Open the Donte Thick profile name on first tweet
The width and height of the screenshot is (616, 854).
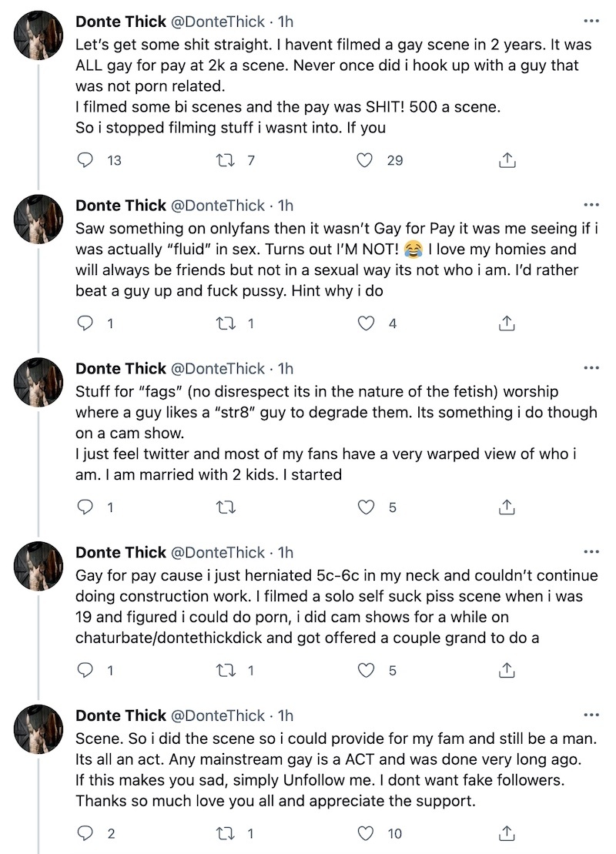120,21
